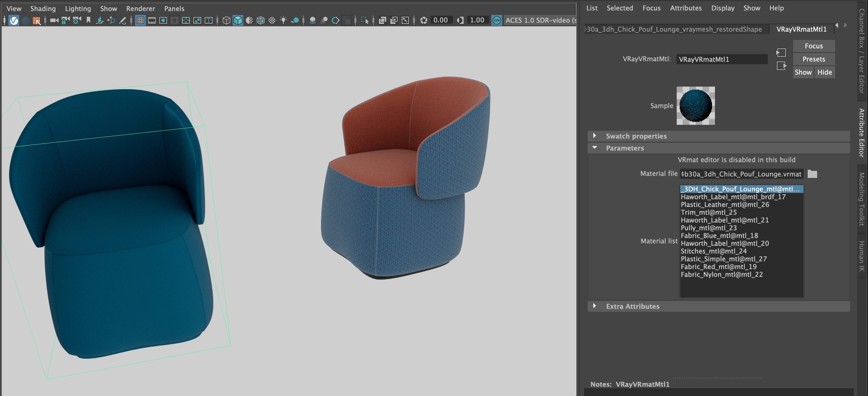Image resolution: width=868 pixels, height=396 pixels.
Task: Toggle the Resolution Gate display
Action: pyautogui.click(x=163, y=21)
